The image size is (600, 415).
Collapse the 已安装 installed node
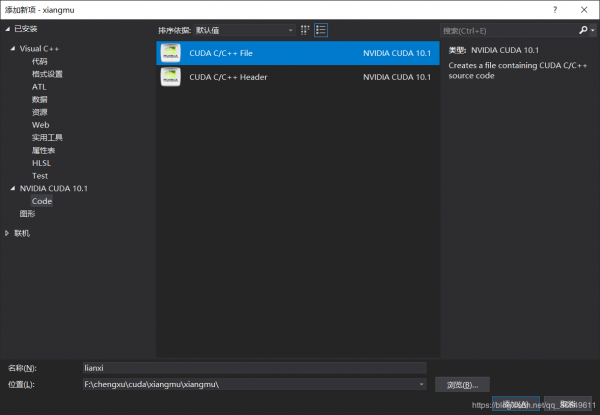[7, 29]
